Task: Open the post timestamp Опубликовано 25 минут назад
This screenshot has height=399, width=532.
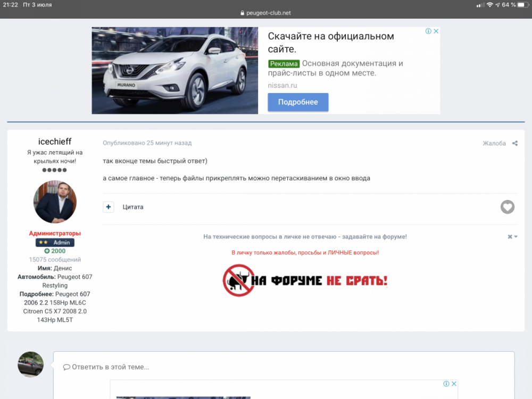Action: (x=147, y=143)
